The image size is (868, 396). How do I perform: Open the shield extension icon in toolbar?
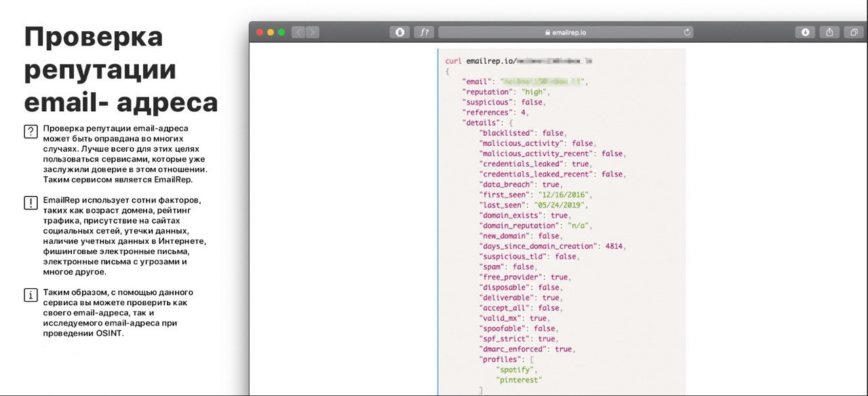point(399,32)
